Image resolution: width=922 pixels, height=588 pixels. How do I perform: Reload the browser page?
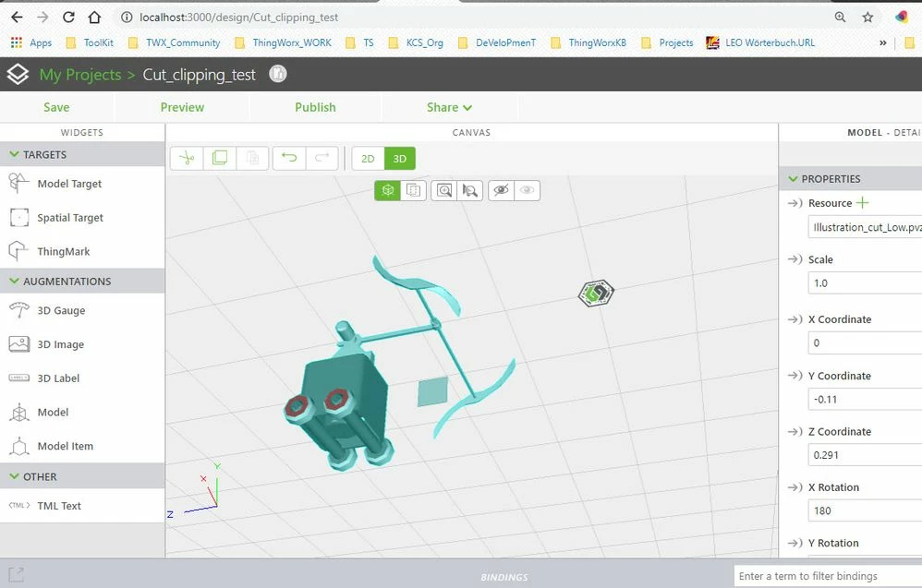(68, 17)
